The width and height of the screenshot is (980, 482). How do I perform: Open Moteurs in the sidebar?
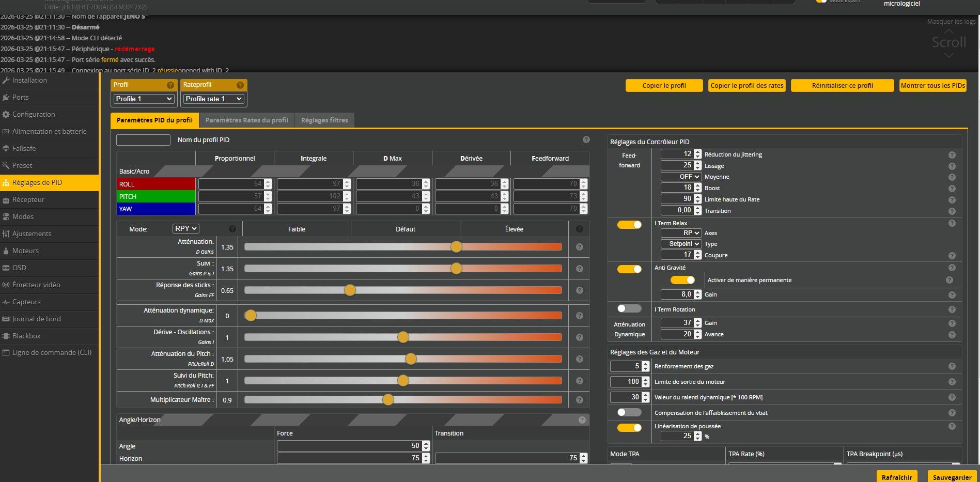25,251
